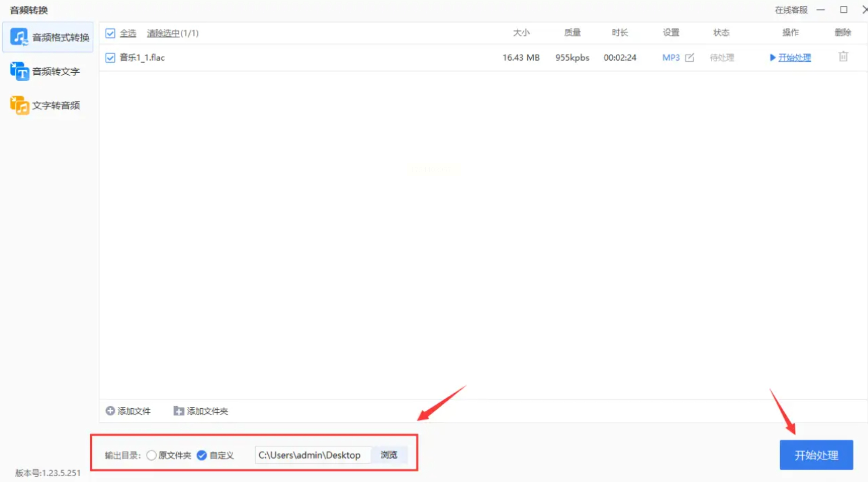Click the plus icon for 添加文件
The height and width of the screenshot is (482, 868).
(110, 411)
